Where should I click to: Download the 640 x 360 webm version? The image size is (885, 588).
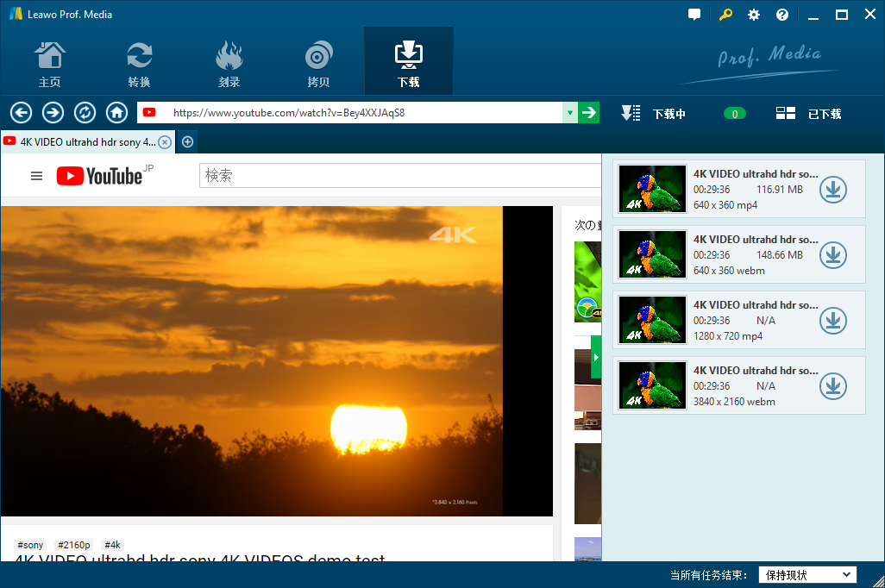[833, 255]
